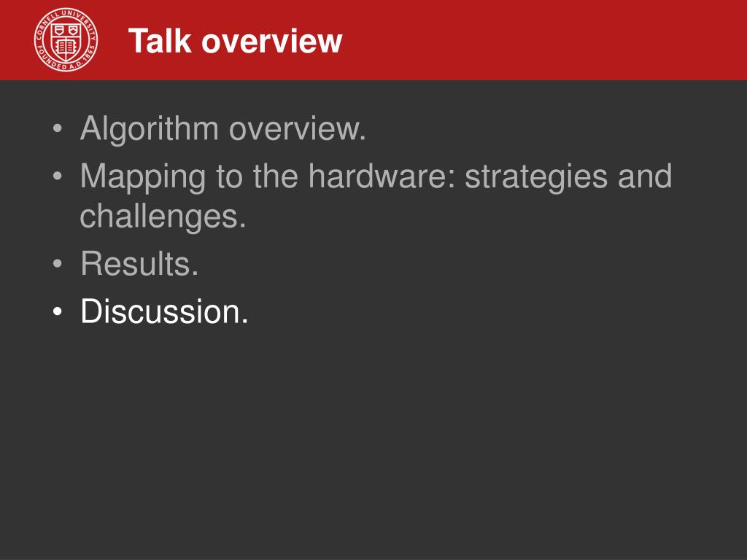Select the "Talk overview" slide title

click(x=236, y=41)
